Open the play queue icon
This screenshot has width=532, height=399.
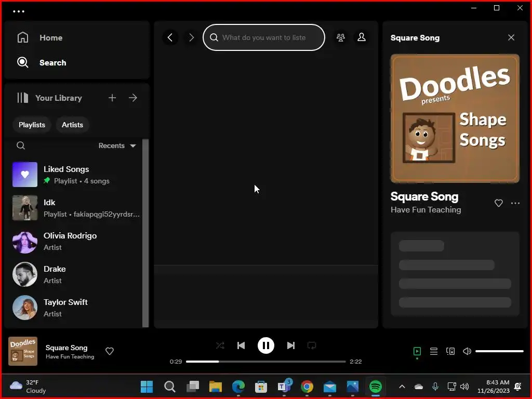pyautogui.click(x=434, y=351)
